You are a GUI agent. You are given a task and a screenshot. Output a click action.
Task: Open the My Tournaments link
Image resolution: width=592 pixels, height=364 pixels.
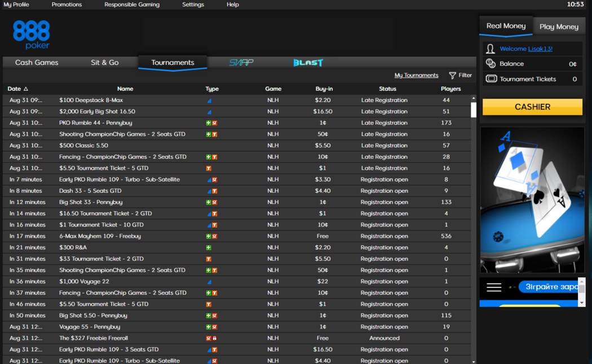[416, 76]
